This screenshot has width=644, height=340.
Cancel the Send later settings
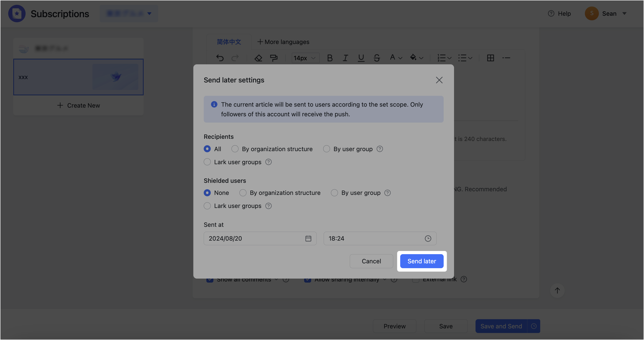pos(371,261)
